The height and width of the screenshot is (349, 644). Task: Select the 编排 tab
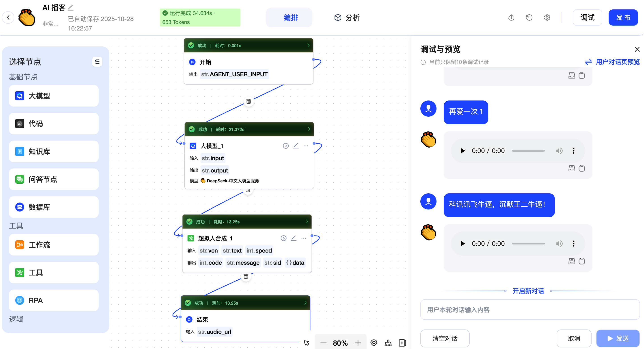pos(290,17)
